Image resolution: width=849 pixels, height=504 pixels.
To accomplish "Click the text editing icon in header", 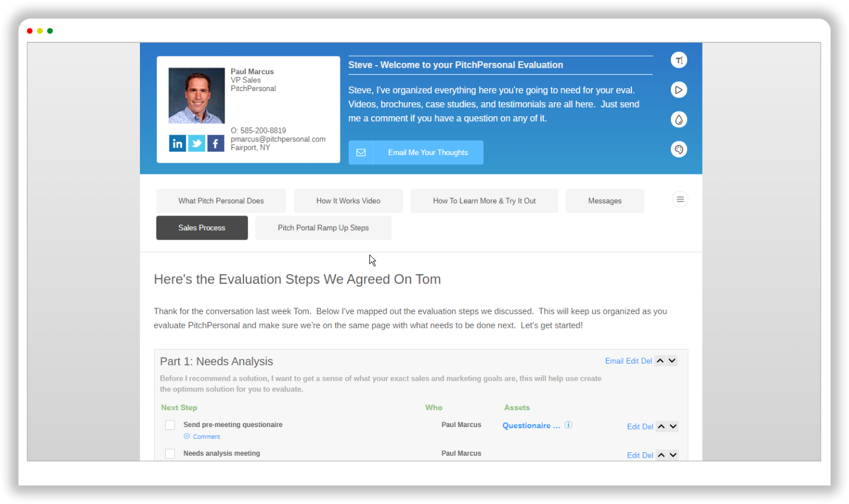I will (679, 61).
